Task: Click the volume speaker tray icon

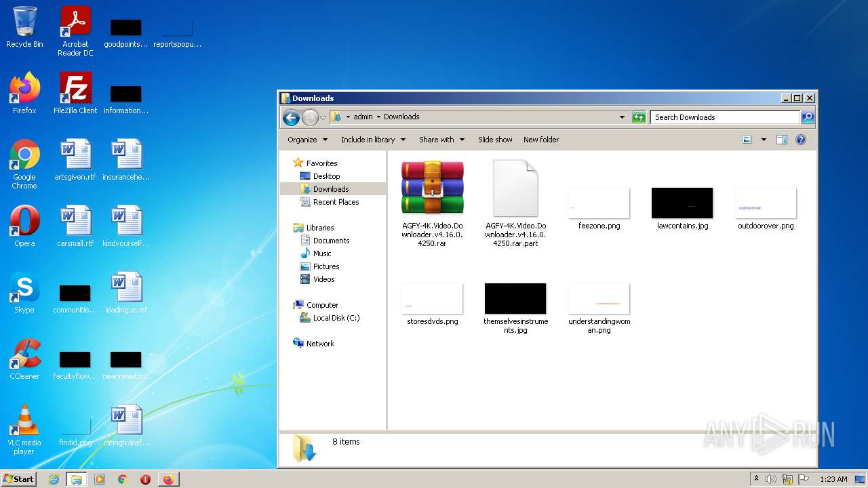Action: pyautogui.click(x=771, y=479)
